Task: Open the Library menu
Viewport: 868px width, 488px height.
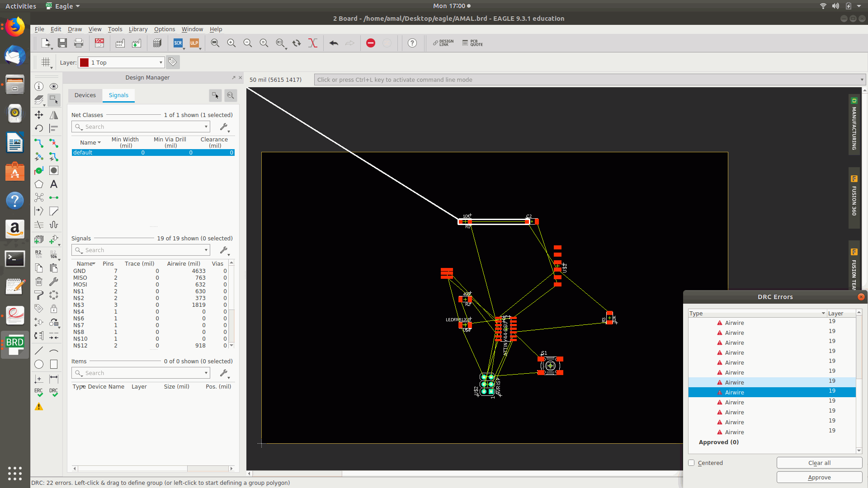Action: (138, 29)
